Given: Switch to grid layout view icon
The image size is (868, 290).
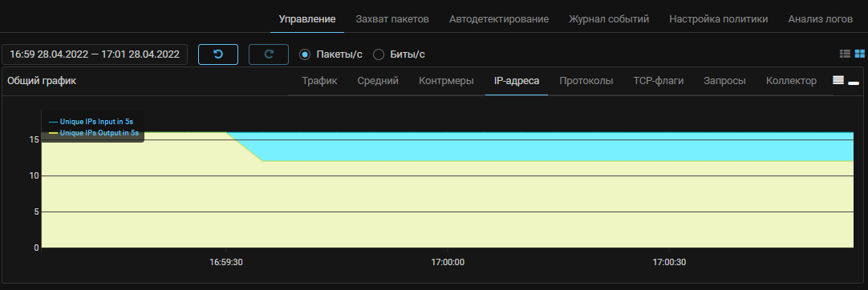Looking at the screenshot, I should tap(860, 54).
